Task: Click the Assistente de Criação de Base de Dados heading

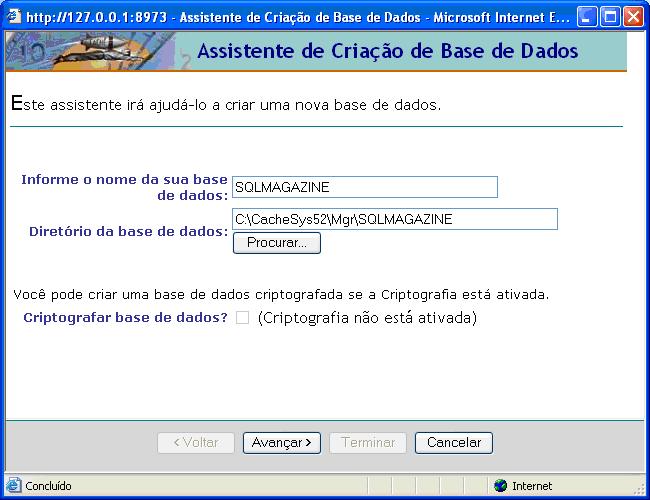Action: [388, 51]
